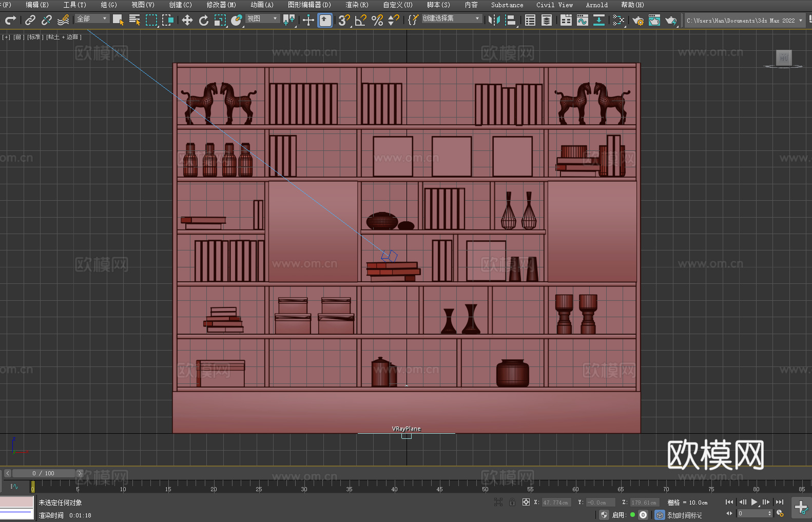
Task: Open the 编辑(E) menu
Action: pos(37,5)
